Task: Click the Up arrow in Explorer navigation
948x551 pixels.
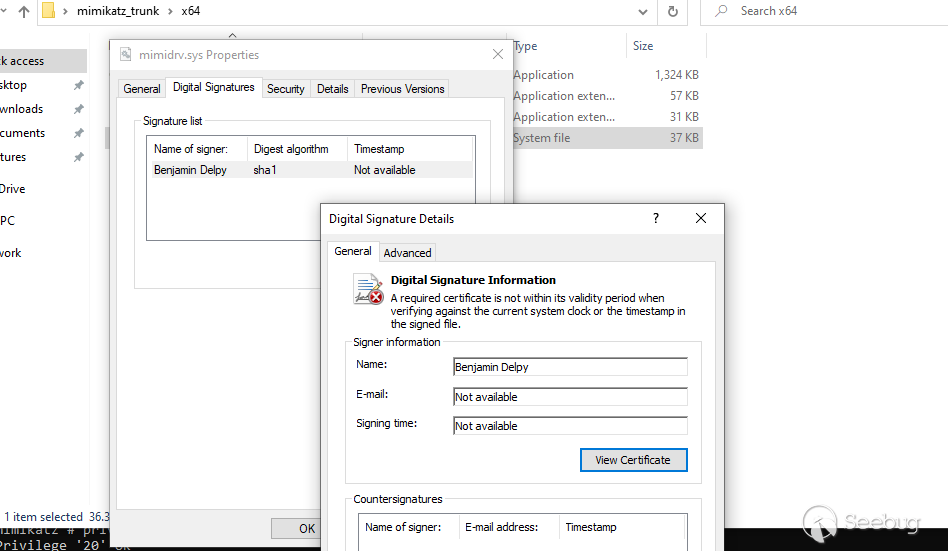Action: point(23,12)
